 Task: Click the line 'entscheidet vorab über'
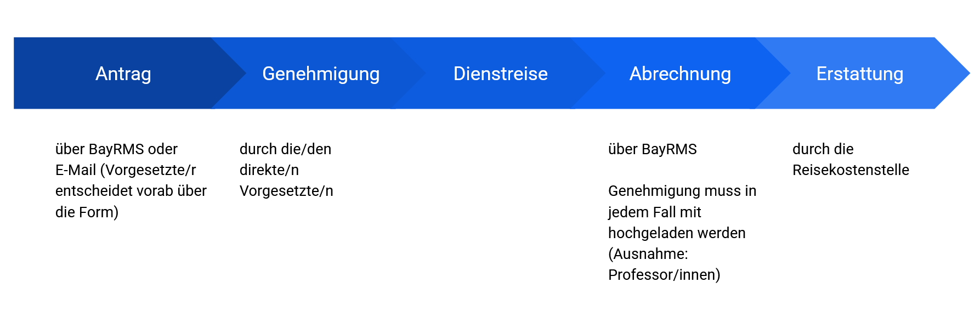point(131,191)
